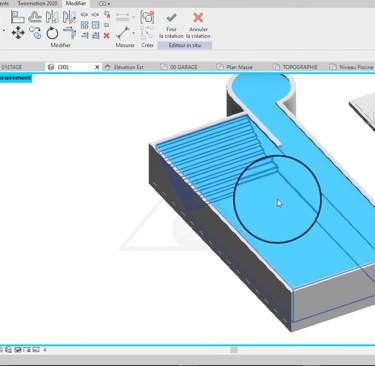
Task: Click the Temporary View Properties icon at bottom
Action: click(x=8, y=350)
